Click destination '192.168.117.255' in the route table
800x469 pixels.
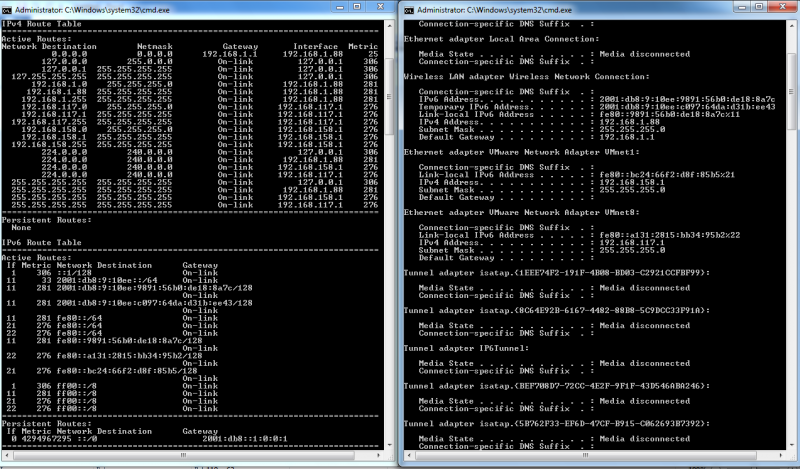coord(49,122)
